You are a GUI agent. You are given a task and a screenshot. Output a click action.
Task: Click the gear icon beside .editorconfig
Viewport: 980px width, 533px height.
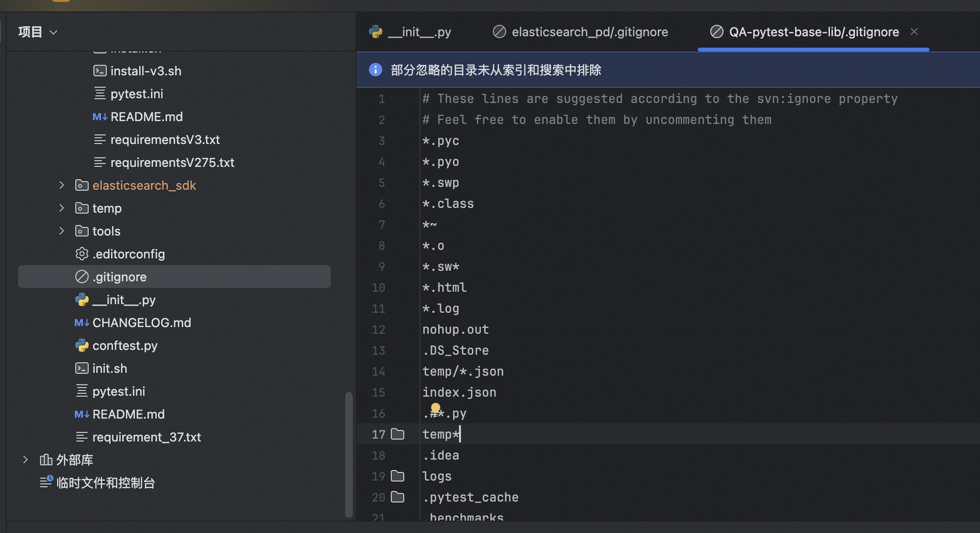pos(82,254)
